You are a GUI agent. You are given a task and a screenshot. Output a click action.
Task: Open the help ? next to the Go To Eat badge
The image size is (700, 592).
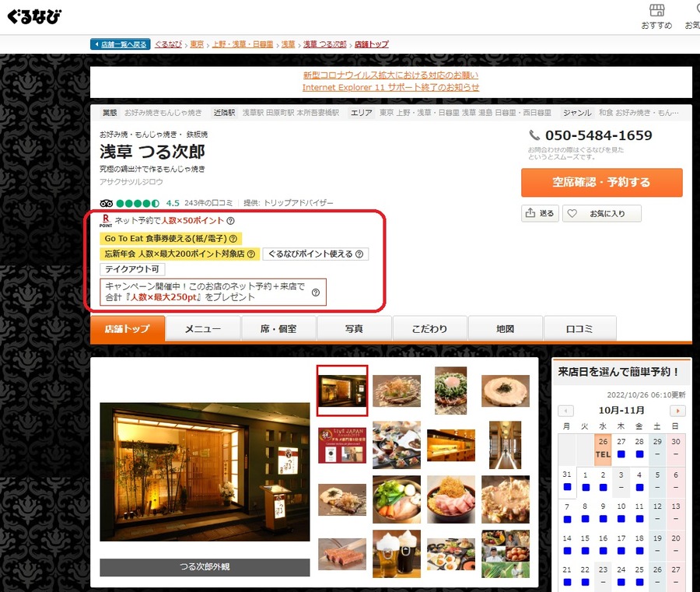click(x=234, y=240)
